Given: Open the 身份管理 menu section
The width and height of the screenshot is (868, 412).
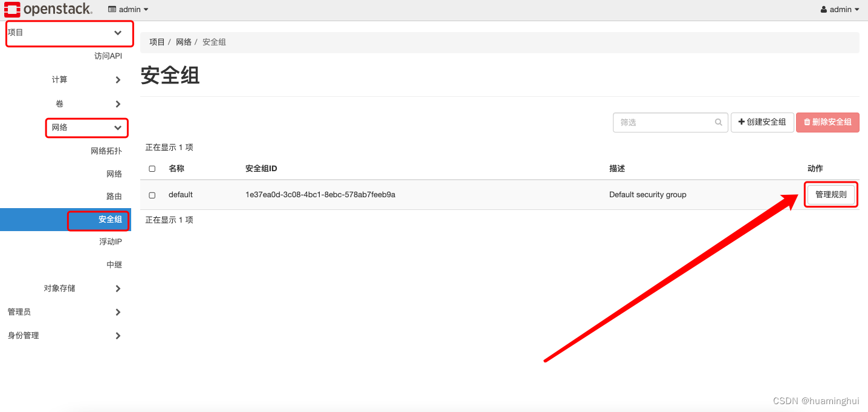Looking at the screenshot, I should coord(22,336).
